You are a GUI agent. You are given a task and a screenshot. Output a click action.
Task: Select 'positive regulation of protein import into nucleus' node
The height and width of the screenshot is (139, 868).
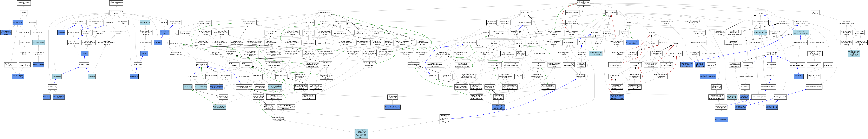click(x=498, y=107)
